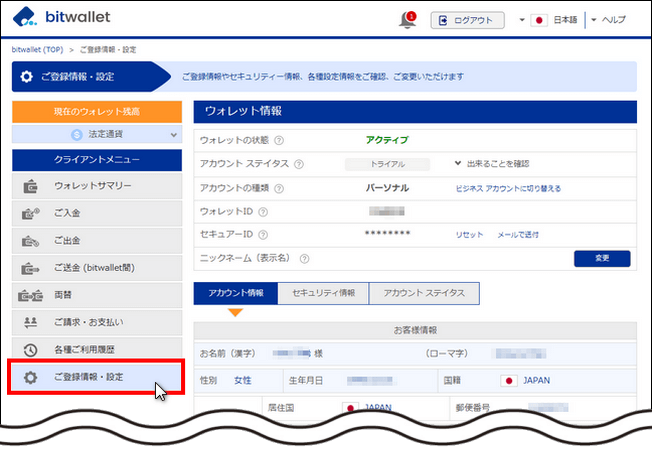Open 各種ご利用履歴 menu item
652x451 pixels.
click(97, 349)
